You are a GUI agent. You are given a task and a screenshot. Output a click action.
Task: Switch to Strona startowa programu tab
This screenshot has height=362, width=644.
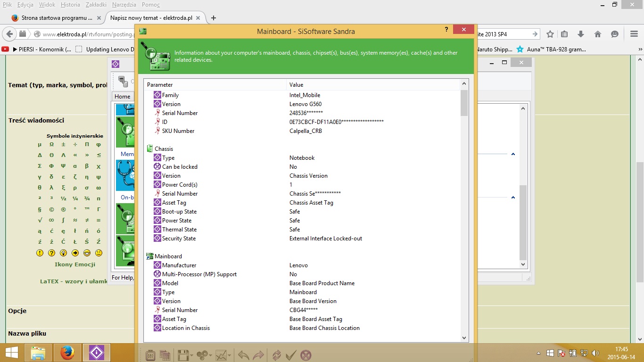pyautogui.click(x=57, y=18)
